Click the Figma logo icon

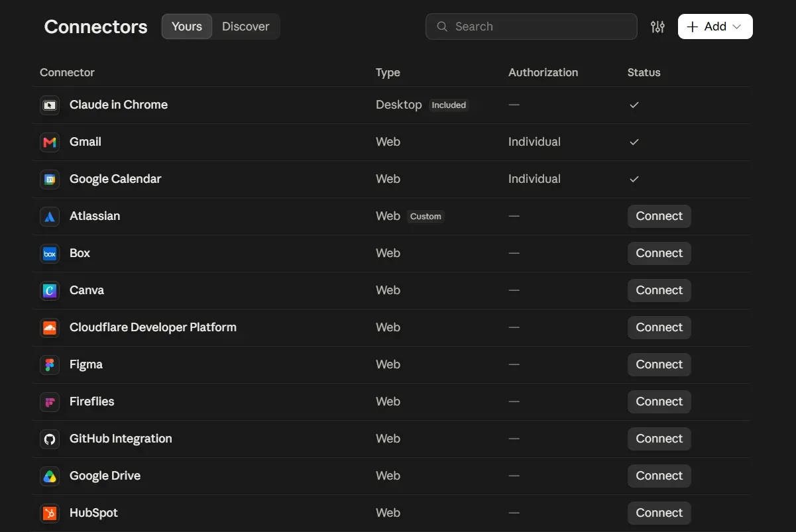click(x=50, y=364)
